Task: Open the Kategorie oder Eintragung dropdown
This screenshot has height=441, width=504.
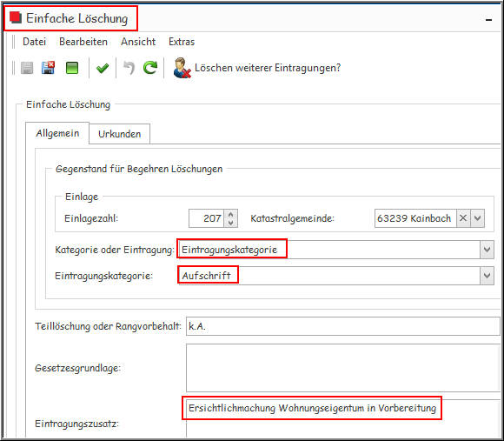Action: pos(487,250)
